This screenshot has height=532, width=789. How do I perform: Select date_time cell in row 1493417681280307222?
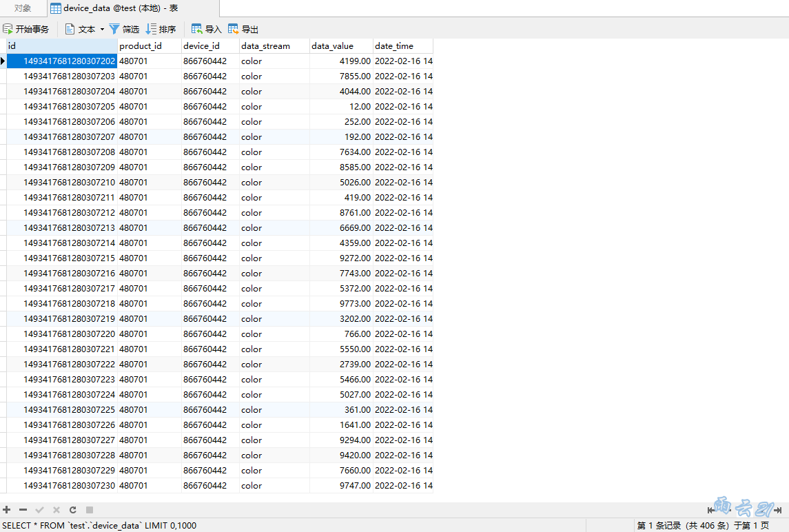pyautogui.click(x=402, y=365)
